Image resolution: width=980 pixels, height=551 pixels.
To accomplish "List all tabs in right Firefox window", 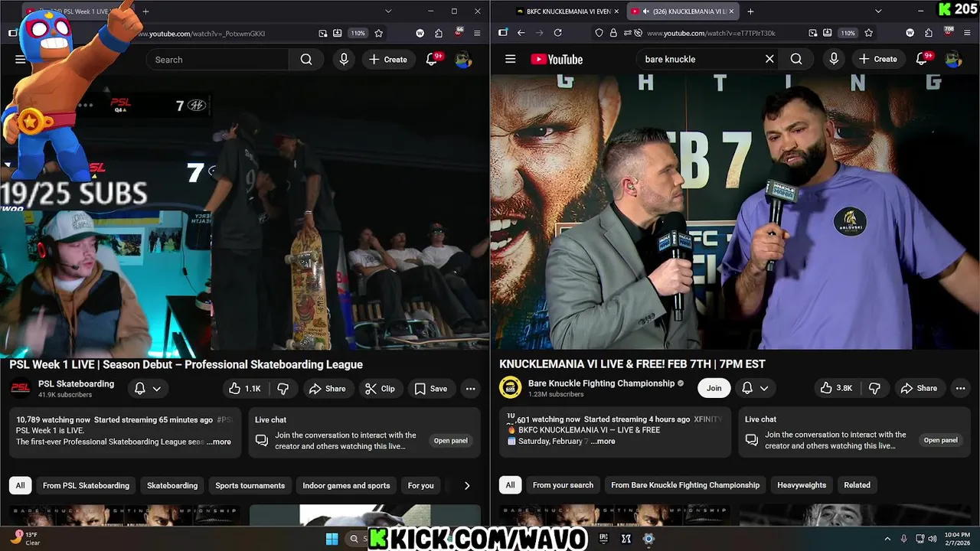I will click(878, 11).
